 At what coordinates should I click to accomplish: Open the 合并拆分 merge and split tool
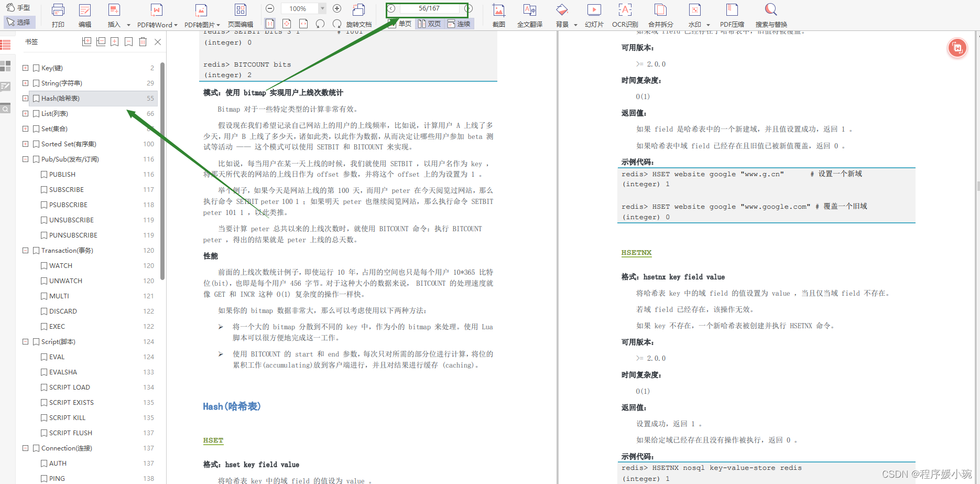click(x=661, y=15)
